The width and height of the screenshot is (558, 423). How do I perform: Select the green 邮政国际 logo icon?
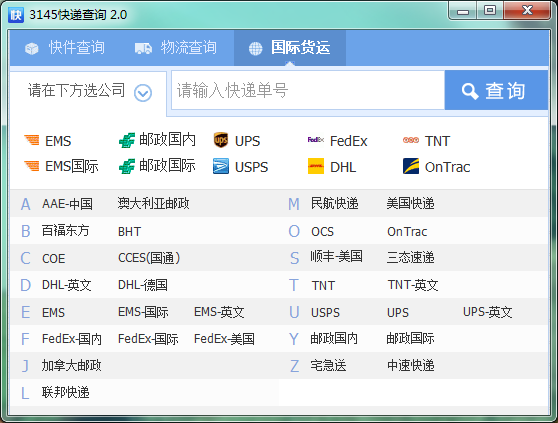click(127, 166)
